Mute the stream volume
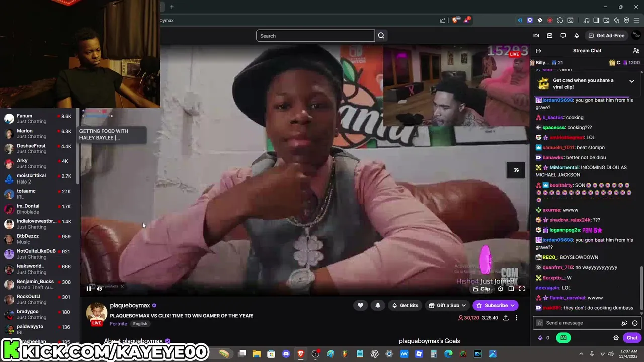This screenshot has width=644, height=362. tap(99, 288)
